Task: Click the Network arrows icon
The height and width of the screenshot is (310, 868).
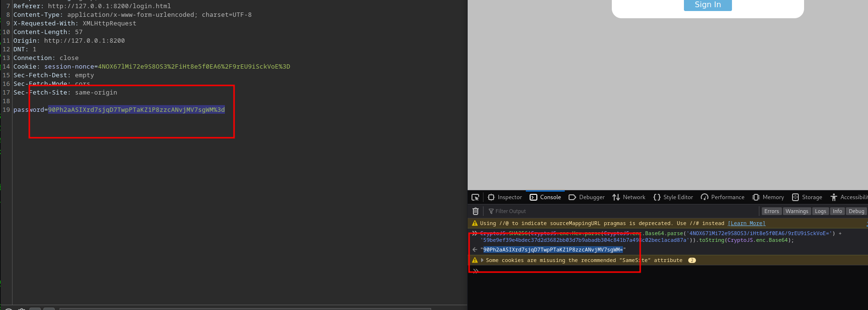Action: [616, 197]
